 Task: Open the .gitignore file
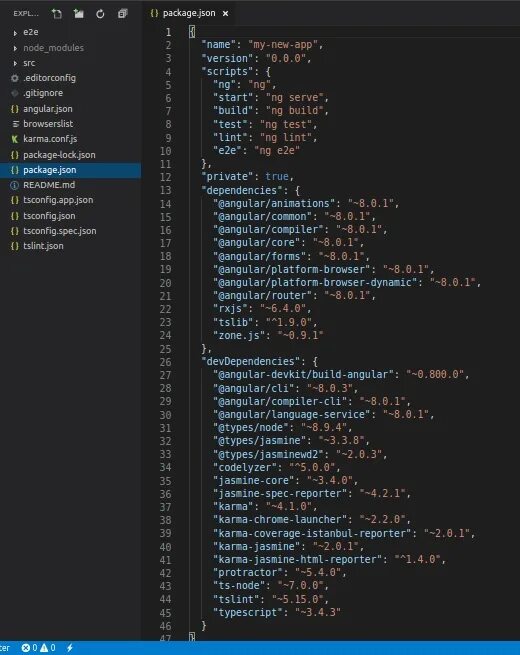(x=71, y=93)
